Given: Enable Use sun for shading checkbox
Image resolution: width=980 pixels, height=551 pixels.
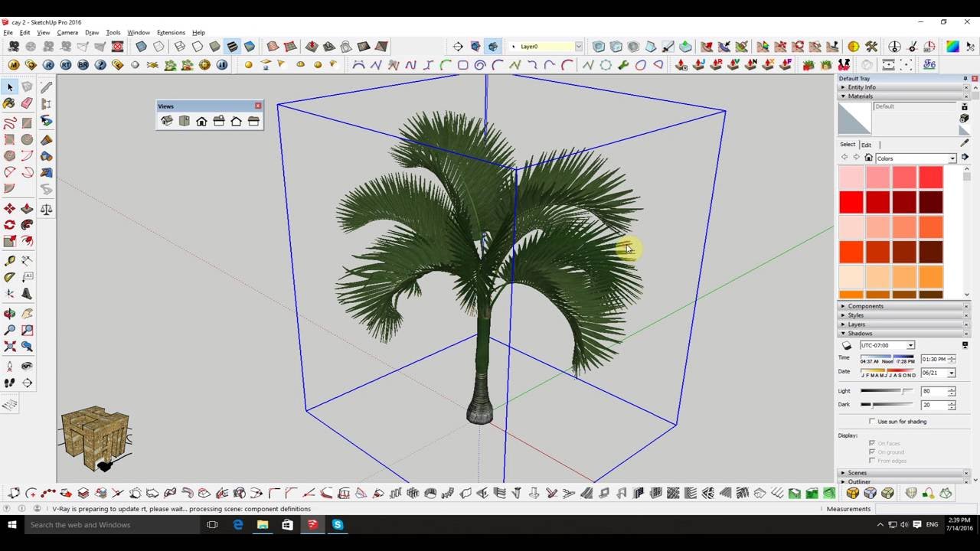Looking at the screenshot, I should pyautogui.click(x=872, y=422).
